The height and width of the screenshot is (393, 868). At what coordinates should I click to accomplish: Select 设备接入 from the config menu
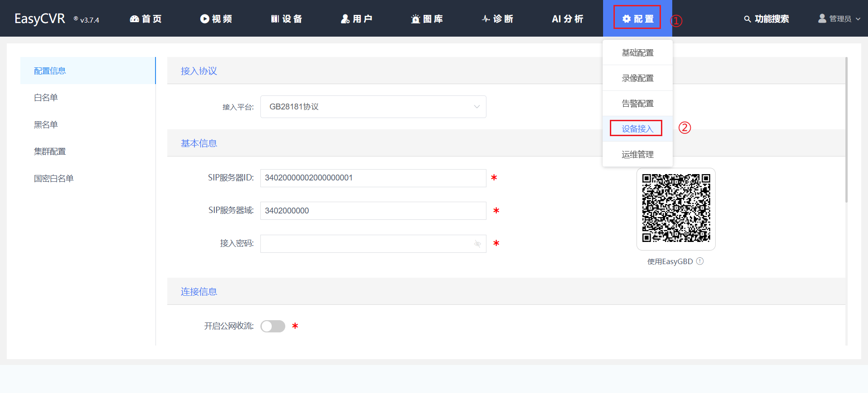(x=637, y=129)
